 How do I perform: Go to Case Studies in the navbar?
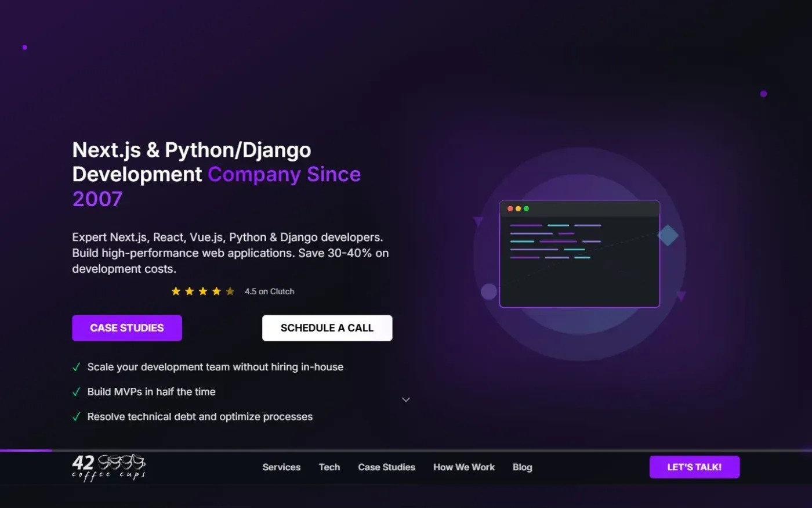(x=387, y=467)
